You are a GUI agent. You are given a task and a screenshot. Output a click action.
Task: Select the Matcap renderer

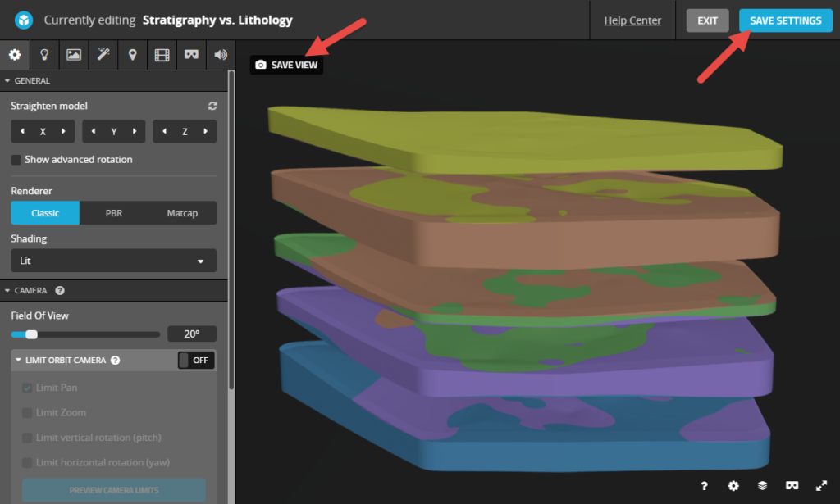pyautogui.click(x=182, y=213)
